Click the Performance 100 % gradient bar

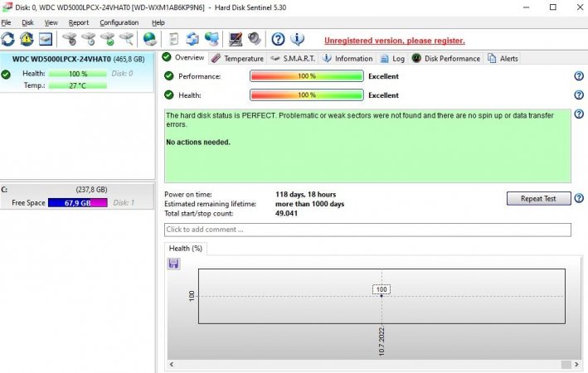307,76
